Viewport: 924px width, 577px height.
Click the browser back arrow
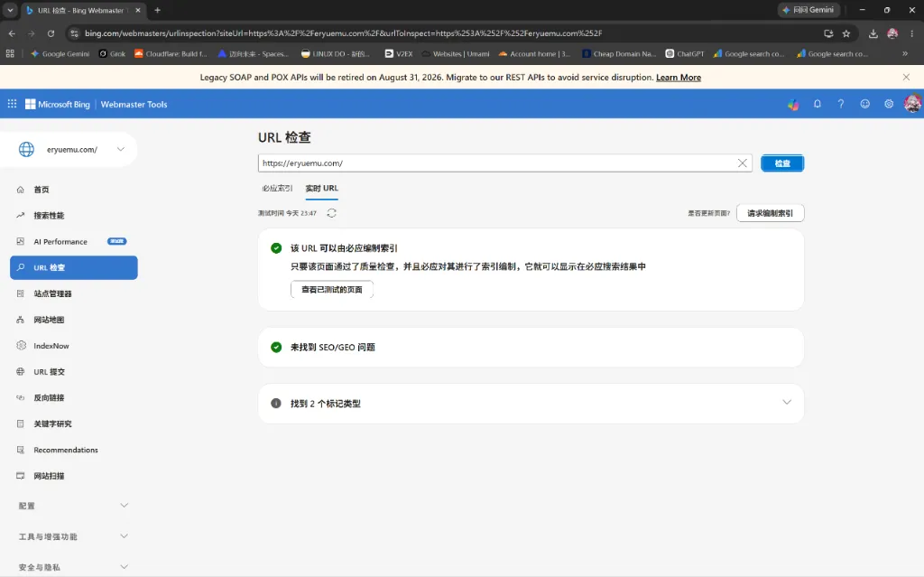point(12,33)
